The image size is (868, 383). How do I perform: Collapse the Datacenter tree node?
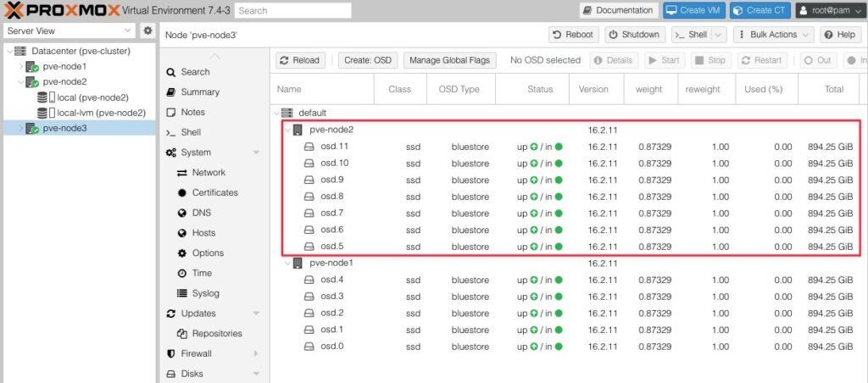[x=10, y=51]
